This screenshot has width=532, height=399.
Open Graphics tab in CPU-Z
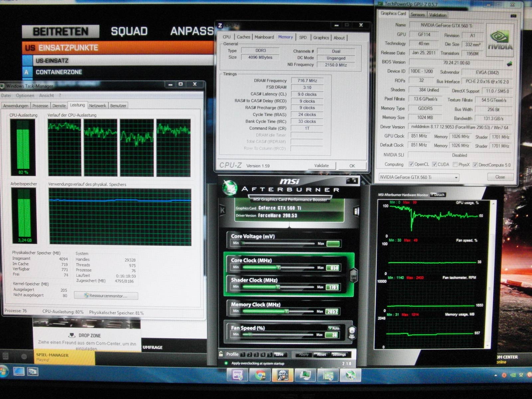[321, 38]
